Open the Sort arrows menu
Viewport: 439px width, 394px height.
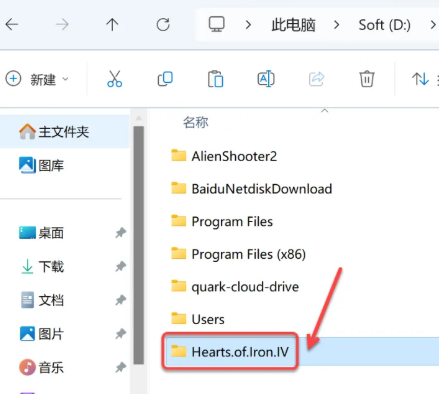click(420, 79)
